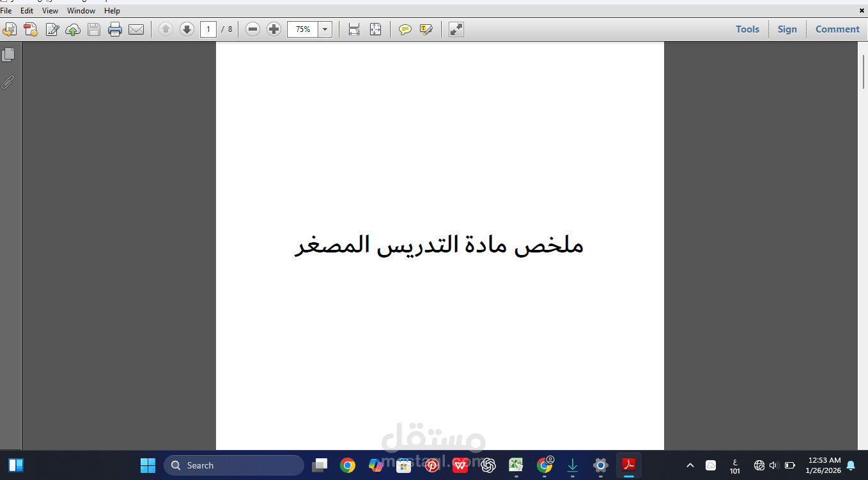868x480 pixels.
Task: Click the taskbar Search box
Action: pos(234,465)
